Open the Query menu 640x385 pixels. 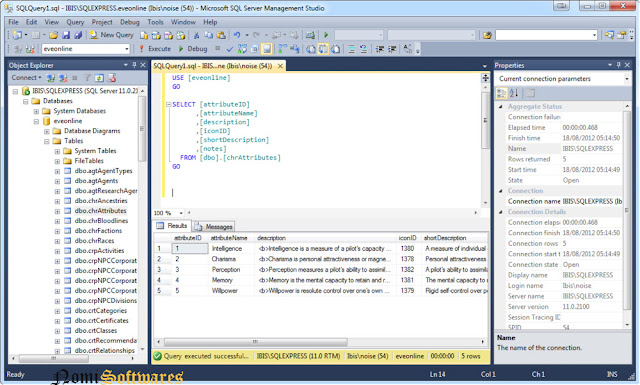point(75,22)
